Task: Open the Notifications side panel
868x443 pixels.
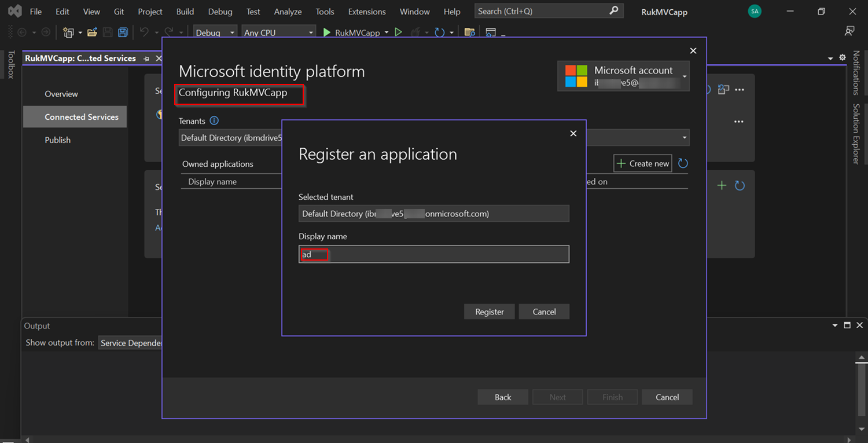Action: tap(856, 72)
